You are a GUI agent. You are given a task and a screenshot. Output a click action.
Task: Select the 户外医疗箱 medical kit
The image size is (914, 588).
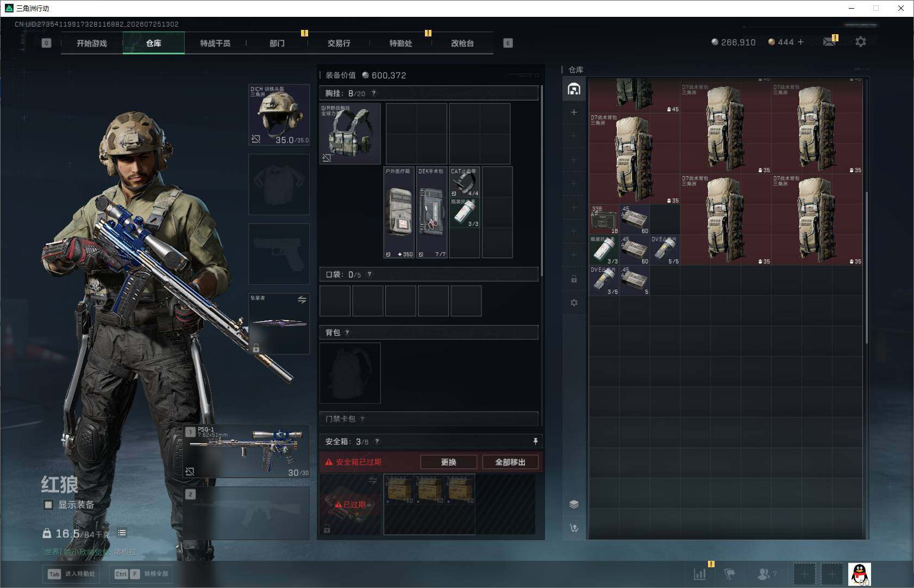click(399, 212)
